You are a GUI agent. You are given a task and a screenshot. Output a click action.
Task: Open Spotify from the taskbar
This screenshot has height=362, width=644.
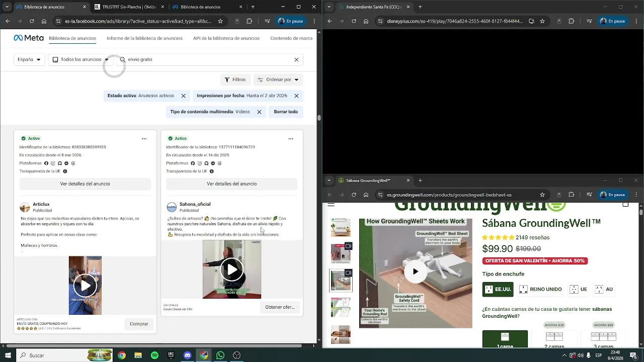point(154,355)
